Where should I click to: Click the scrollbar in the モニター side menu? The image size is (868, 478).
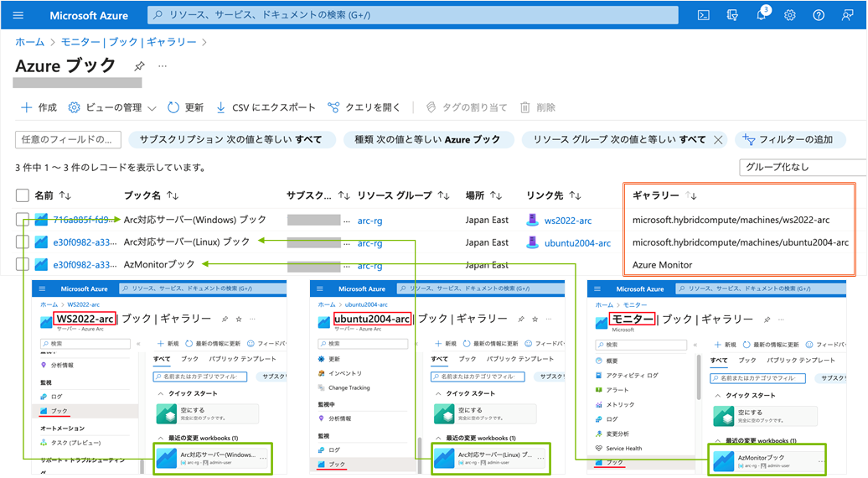(699, 377)
